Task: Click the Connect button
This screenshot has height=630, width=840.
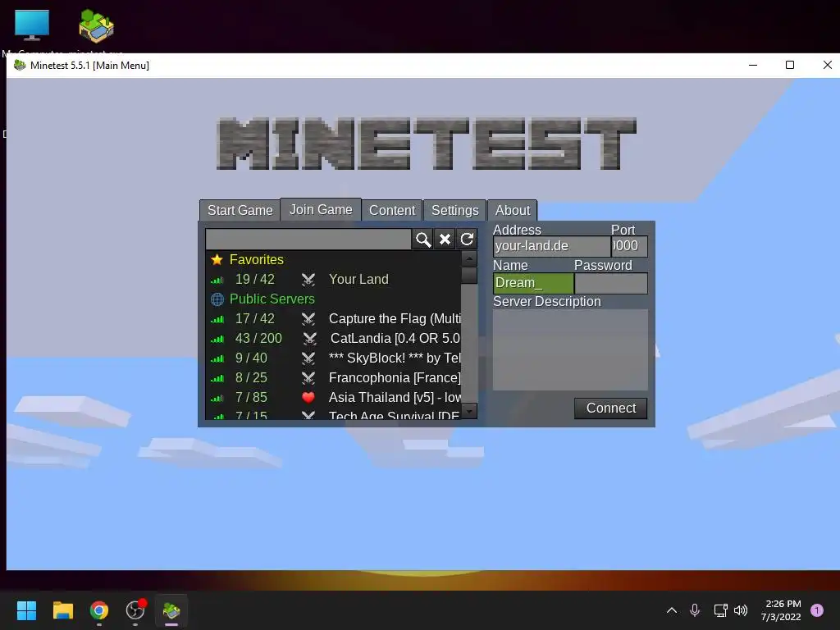Action: pyautogui.click(x=610, y=409)
